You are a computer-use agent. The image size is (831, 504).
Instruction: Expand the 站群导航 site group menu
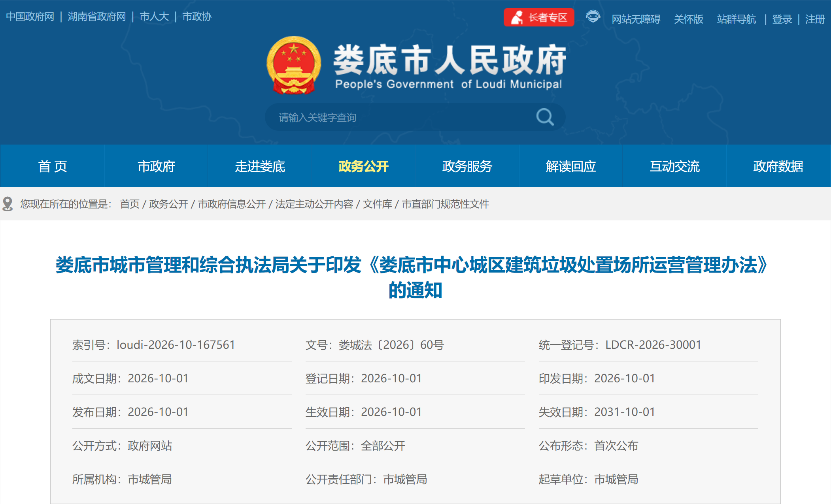coord(736,19)
